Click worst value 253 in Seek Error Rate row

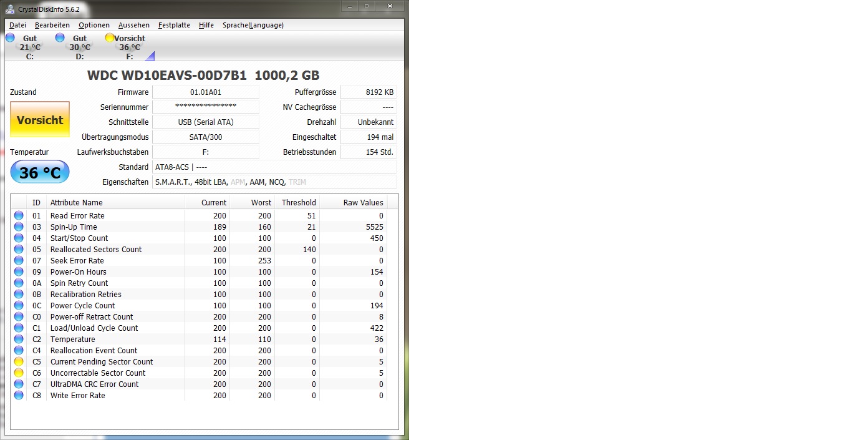264,261
